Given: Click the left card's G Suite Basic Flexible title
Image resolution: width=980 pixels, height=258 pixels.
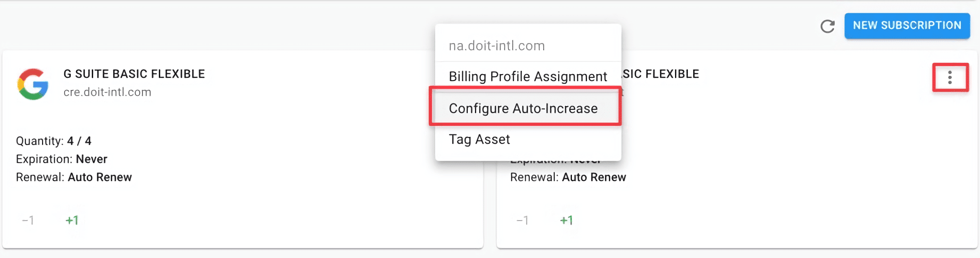Looking at the screenshot, I should (134, 74).
